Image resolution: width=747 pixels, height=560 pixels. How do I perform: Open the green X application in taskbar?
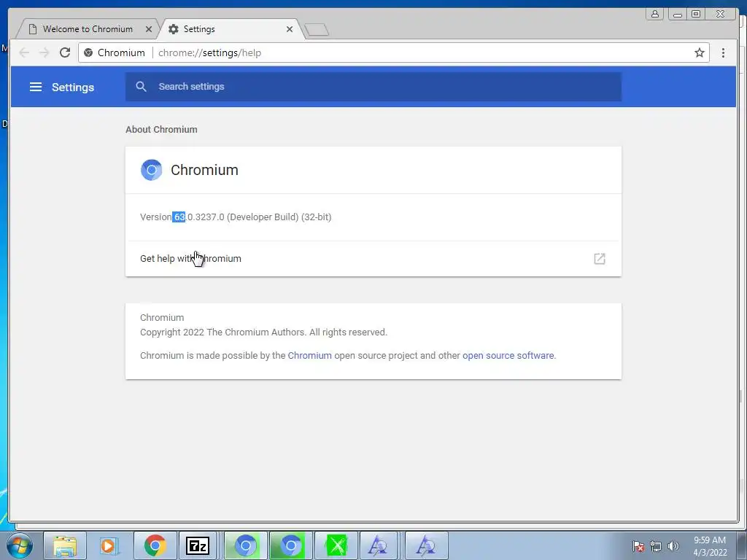pos(336,545)
